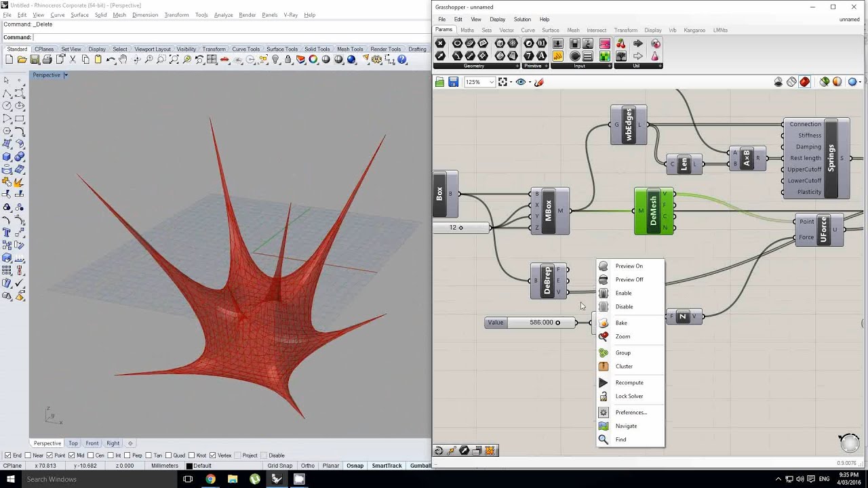Open the eye preview options dropdown arrow

click(x=529, y=82)
